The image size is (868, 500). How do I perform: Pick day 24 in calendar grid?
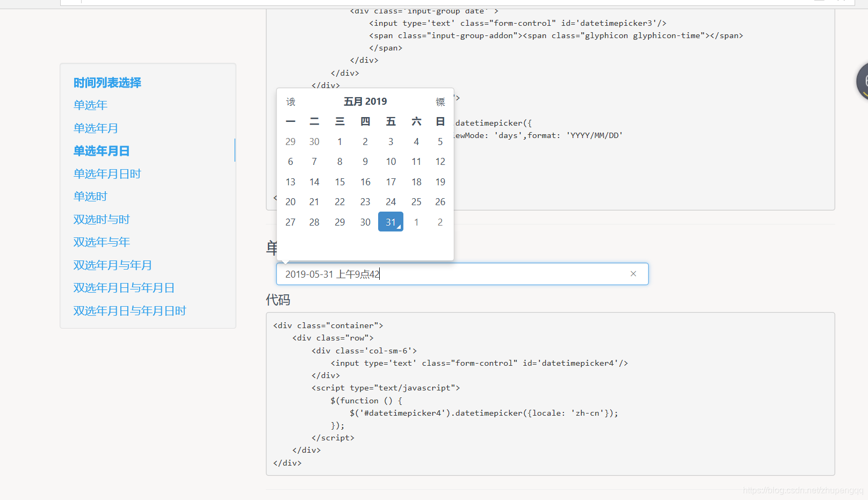(391, 202)
